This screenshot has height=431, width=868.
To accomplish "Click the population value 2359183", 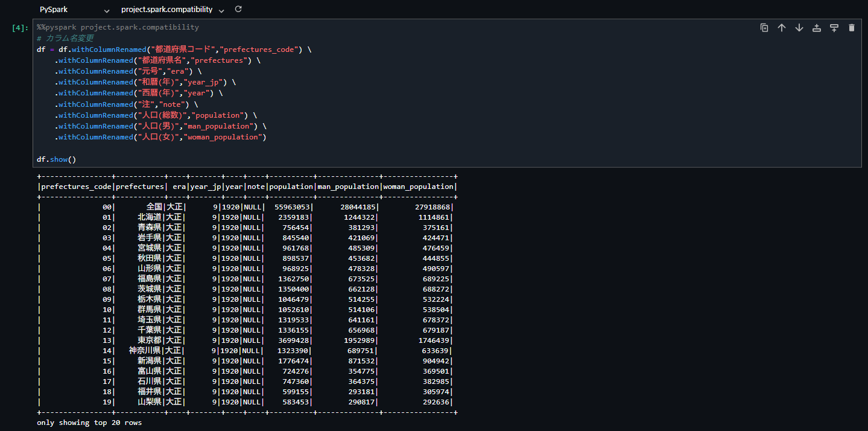I will click(x=294, y=217).
